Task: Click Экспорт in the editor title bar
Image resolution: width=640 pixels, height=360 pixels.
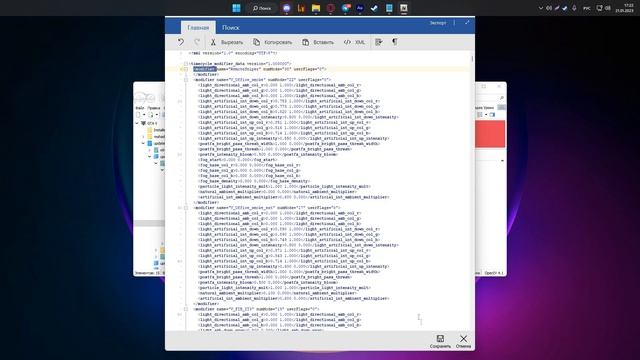Action: pyautogui.click(x=438, y=23)
